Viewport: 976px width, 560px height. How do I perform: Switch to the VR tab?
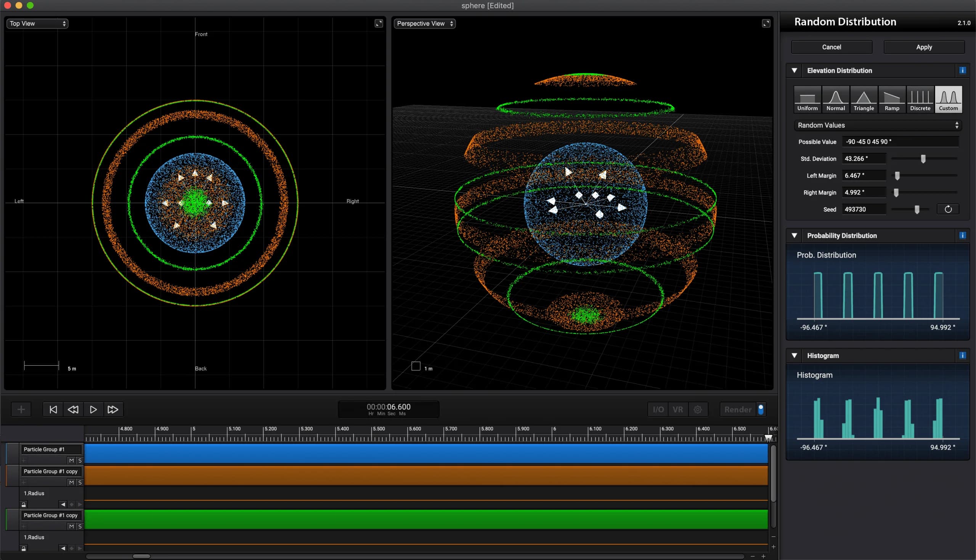678,409
